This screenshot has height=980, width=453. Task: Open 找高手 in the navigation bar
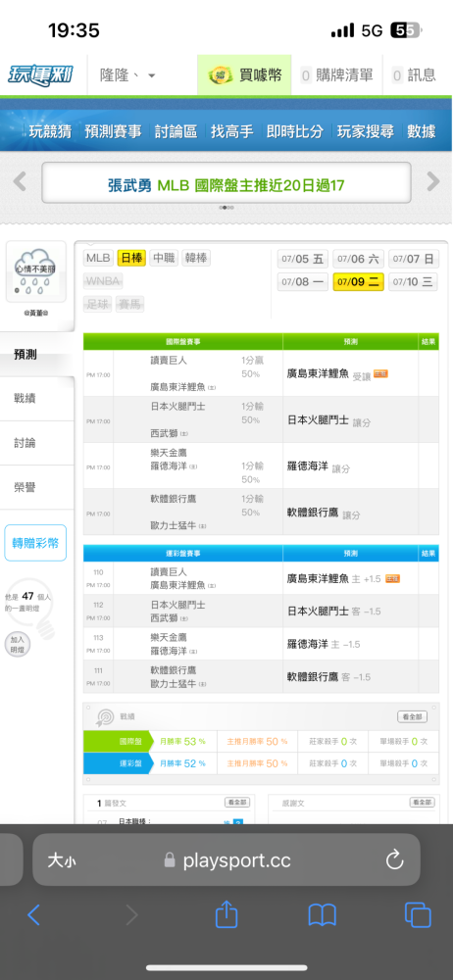pos(232,131)
